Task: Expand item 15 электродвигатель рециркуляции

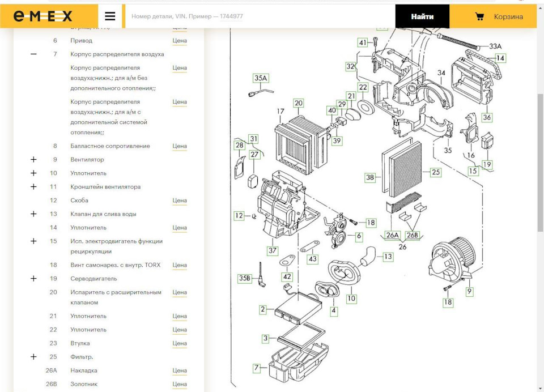Action: click(33, 241)
